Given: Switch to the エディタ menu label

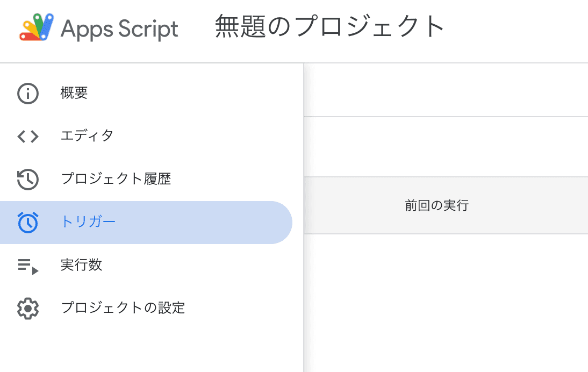Looking at the screenshot, I should pyautogui.click(x=87, y=136).
